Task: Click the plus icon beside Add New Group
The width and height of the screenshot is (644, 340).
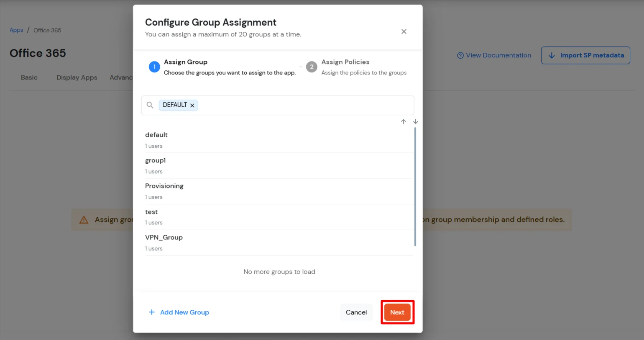Action: point(151,312)
